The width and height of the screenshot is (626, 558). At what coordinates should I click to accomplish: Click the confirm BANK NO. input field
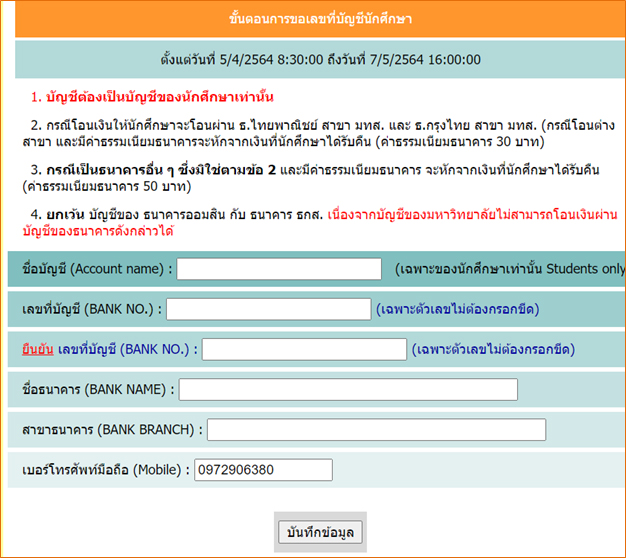[304, 349]
